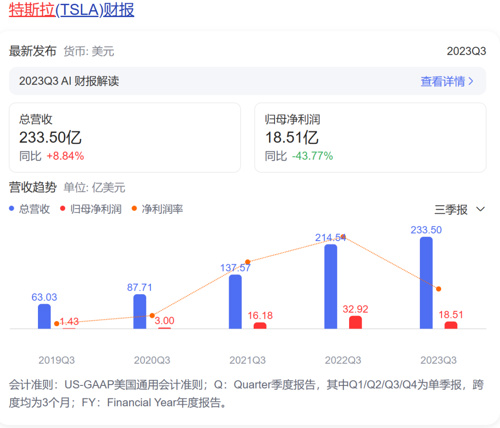Click the 2020Q3 axis label
The height and width of the screenshot is (428, 500).
coord(152,360)
